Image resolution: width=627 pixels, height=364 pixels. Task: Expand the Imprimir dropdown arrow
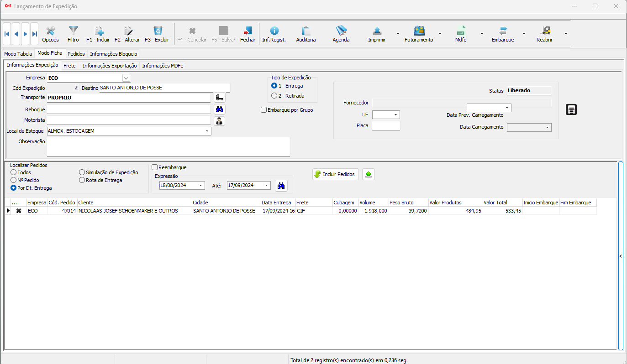pos(398,34)
